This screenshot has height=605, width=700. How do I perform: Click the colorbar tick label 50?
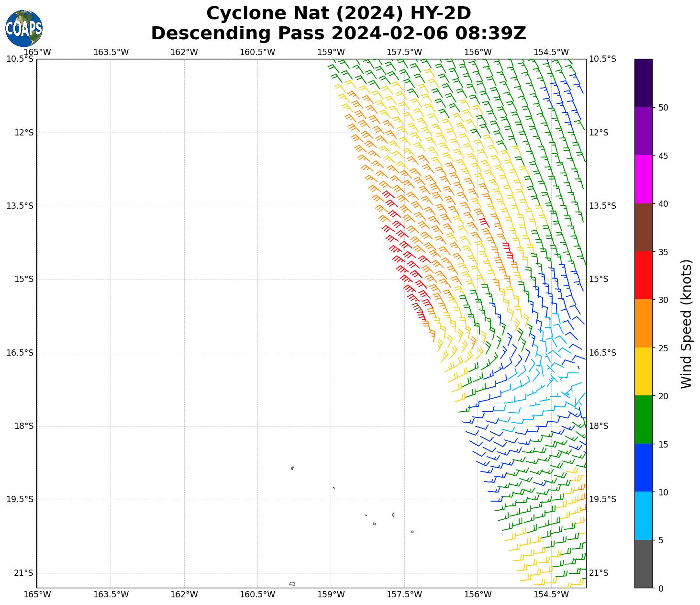663,108
